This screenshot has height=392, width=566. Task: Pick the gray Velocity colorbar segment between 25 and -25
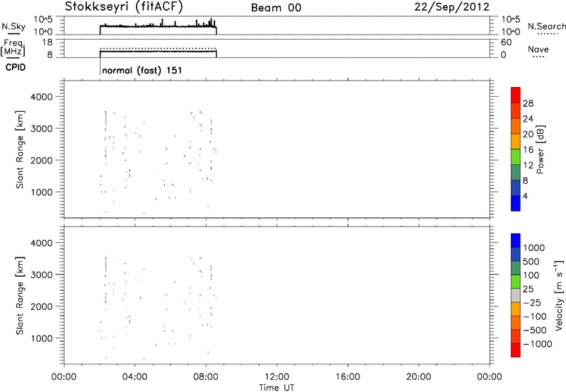pos(516,295)
